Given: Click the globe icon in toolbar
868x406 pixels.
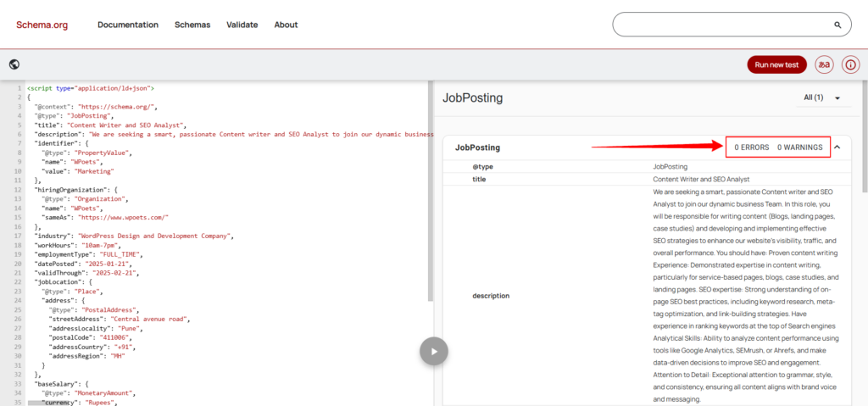Looking at the screenshot, I should [x=14, y=64].
